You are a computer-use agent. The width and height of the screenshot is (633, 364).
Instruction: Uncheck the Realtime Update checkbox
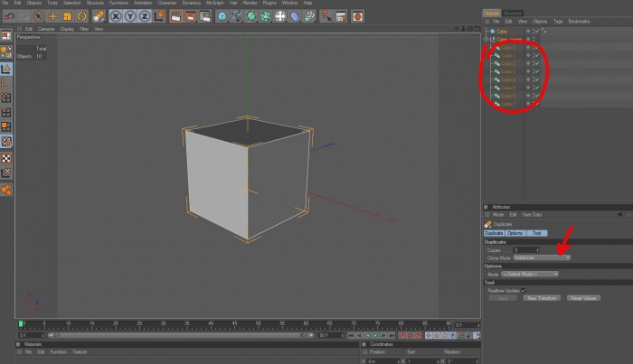coord(524,290)
